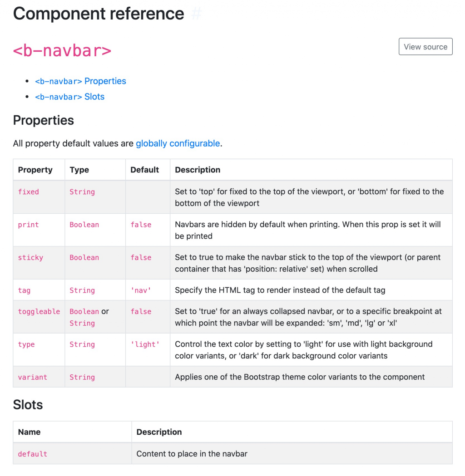
Task: Click the 'nav' default value
Action: tap(141, 290)
